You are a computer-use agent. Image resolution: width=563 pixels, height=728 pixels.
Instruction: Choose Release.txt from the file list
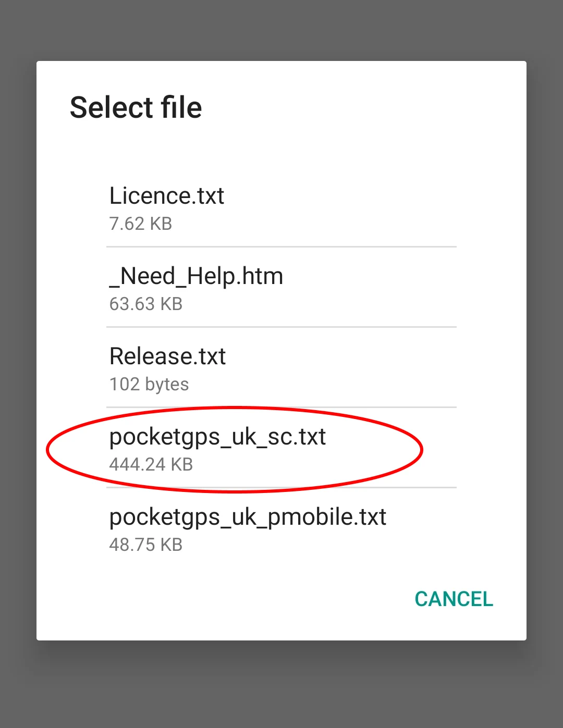point(167,357)
